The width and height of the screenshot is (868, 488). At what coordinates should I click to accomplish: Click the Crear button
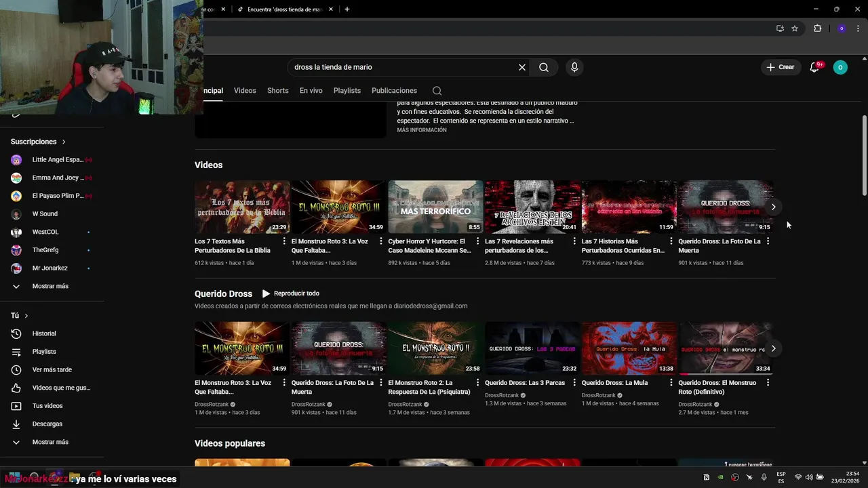[x=780, y=67]
